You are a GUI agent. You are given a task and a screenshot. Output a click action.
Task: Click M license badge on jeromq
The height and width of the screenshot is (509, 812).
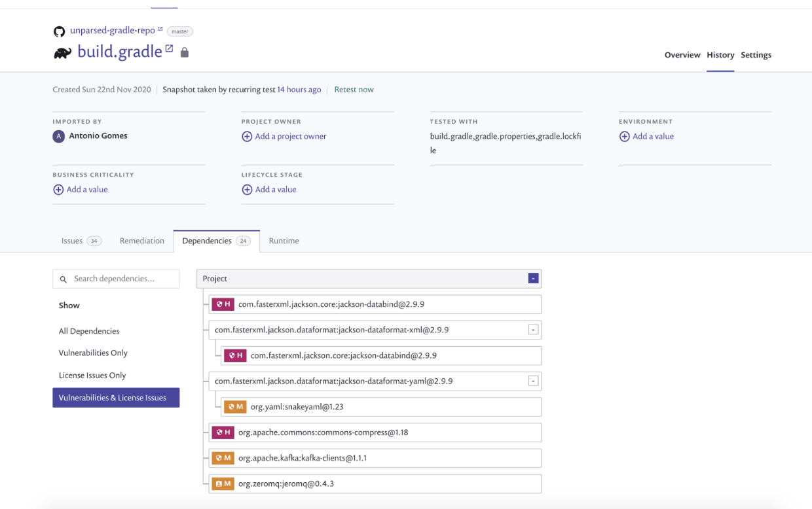coord(223,483)
